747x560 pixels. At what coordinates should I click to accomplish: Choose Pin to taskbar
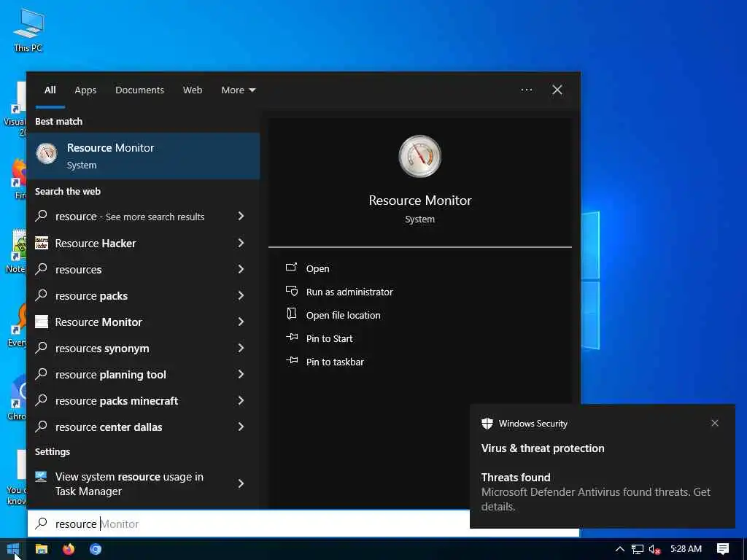click(x=335, y=362)
